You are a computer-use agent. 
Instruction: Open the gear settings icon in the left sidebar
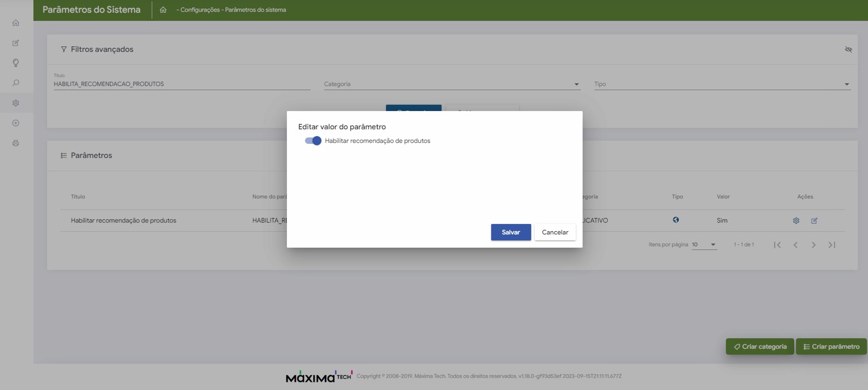coord(16,103)
